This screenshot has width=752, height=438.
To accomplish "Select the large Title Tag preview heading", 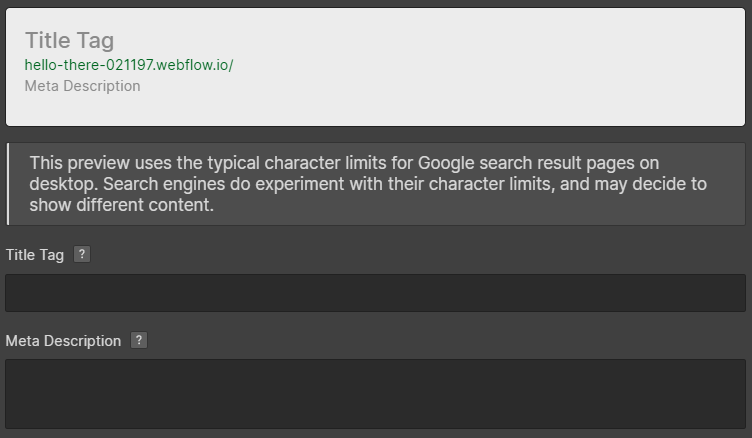I will (70, 40).
